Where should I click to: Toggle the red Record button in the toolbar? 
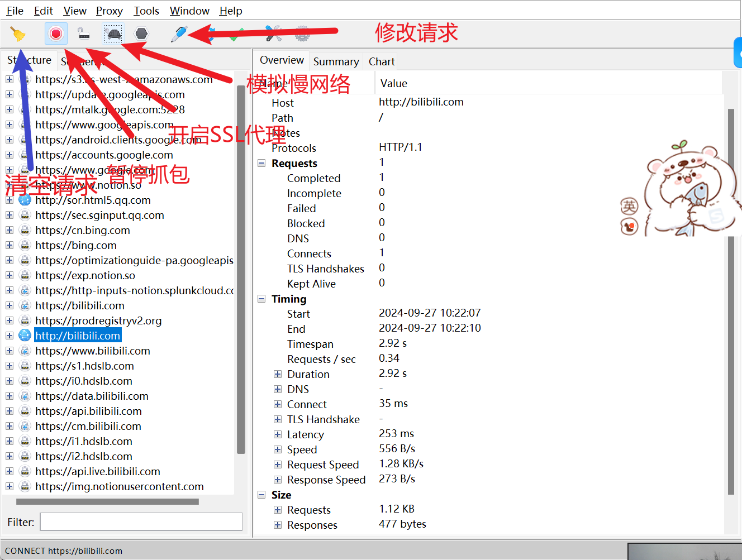[x=56, y=33]
